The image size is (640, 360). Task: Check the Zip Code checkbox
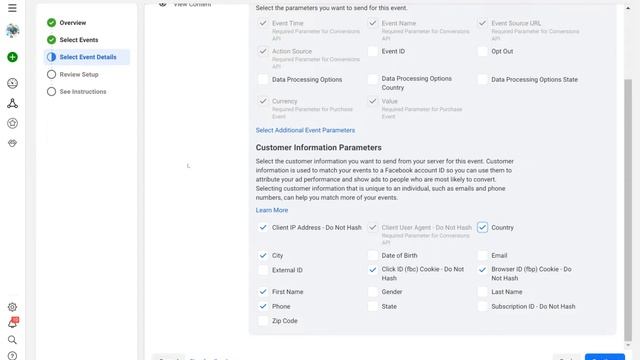[x=263, y=321]
